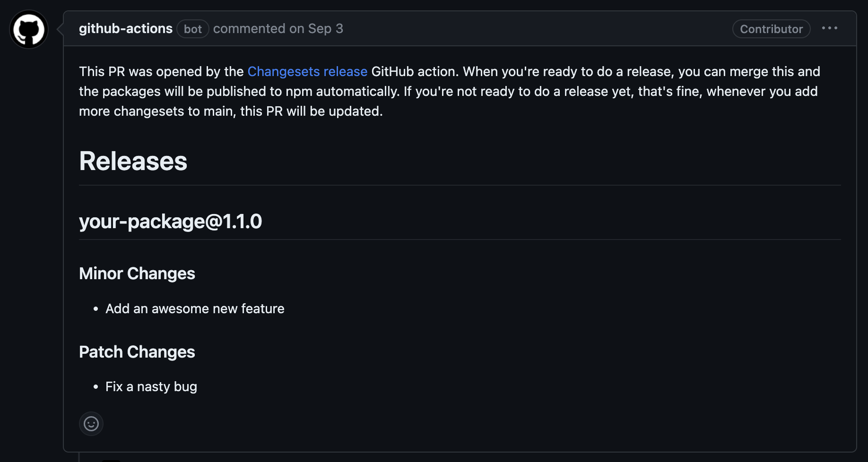Click the timeline connector left of the comment

click(57, 29)
